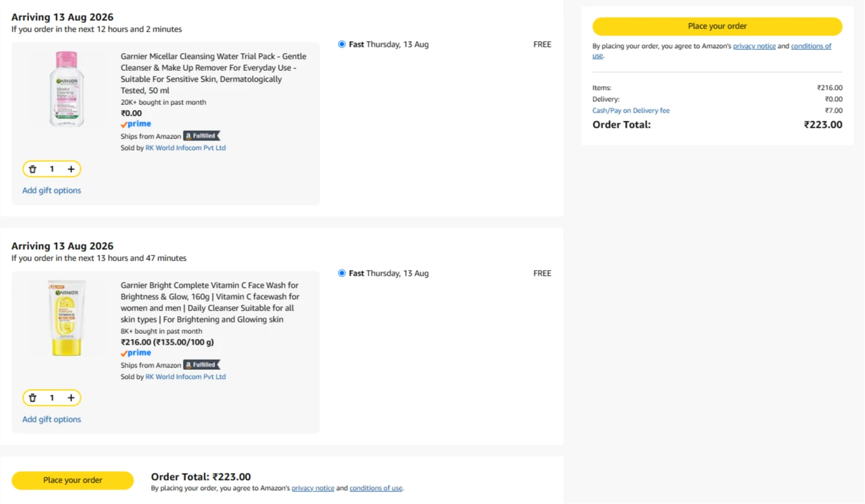Click the '20K+ bought in past month' text
Image resolution: width=865 pixels, height=504 pixels.
(x=163, y=102)
